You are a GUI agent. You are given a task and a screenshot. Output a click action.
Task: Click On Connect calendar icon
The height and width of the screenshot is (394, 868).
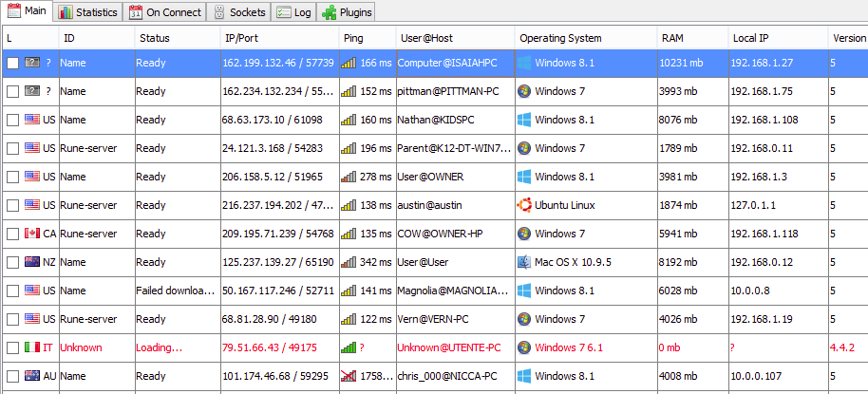pos(135,12)
